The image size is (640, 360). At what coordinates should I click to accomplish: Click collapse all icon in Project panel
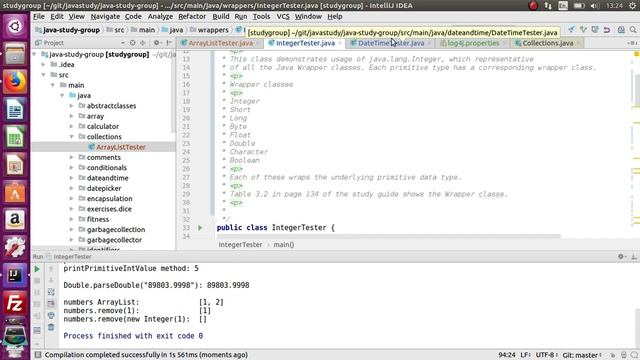click(143, 42)
